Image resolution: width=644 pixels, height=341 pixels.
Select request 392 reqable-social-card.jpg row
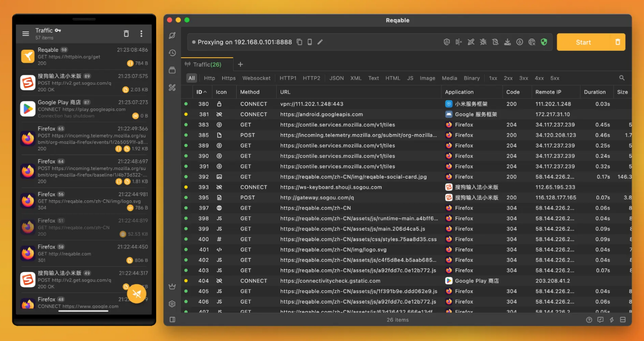click(353, 177)
